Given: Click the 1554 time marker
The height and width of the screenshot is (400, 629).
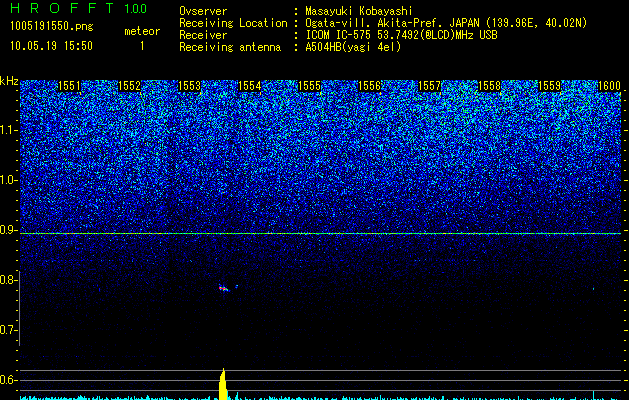Looking at the screenshot, I should pyautogui.click(x=250, y=86).
